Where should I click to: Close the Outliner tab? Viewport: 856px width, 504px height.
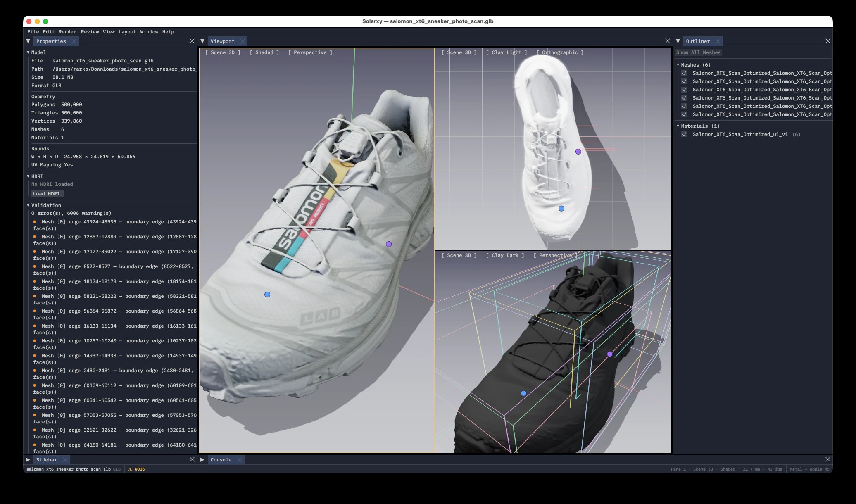point(718,41)
